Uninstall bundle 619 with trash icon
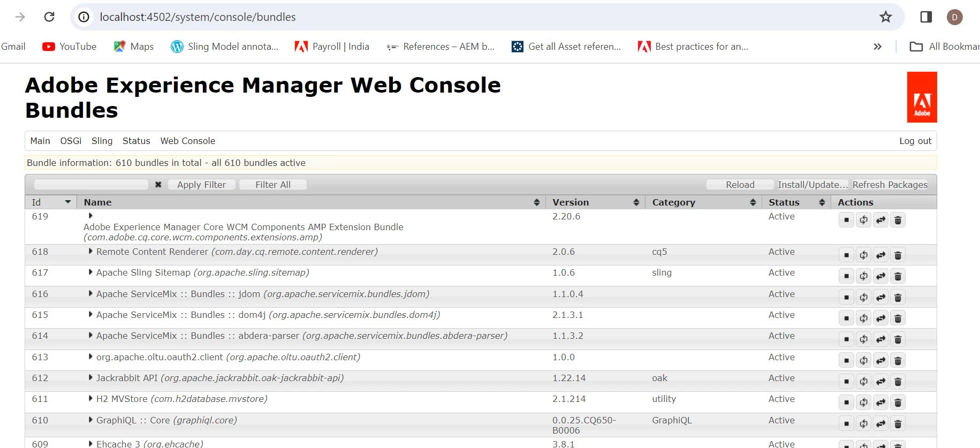 pos(898,220)
